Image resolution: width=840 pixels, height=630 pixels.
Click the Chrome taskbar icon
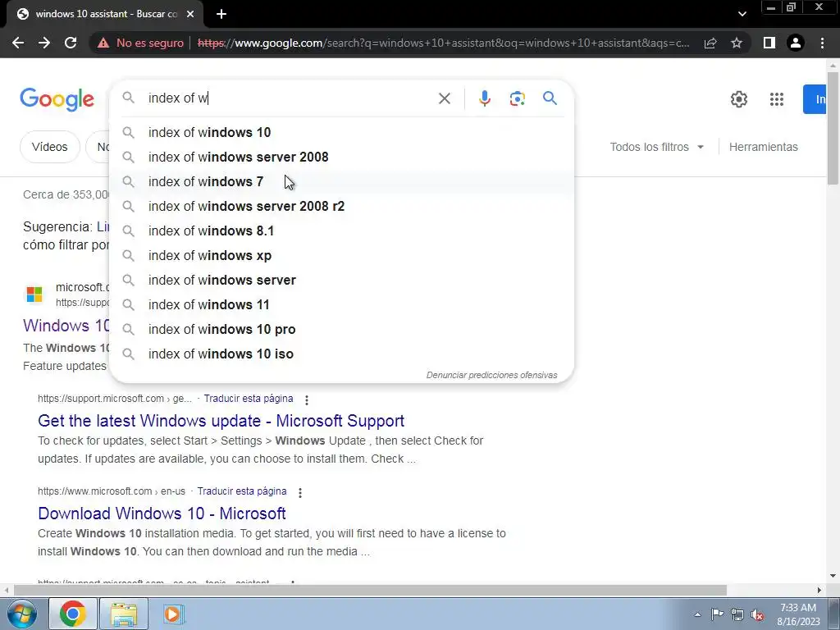73,614
